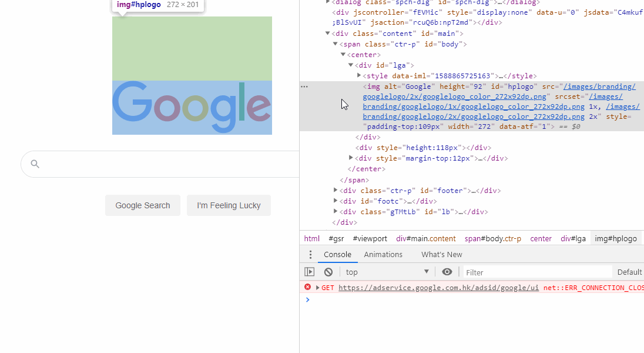644x353 pixels.
Task: Click the Google Search button
Action: point(143,205)
